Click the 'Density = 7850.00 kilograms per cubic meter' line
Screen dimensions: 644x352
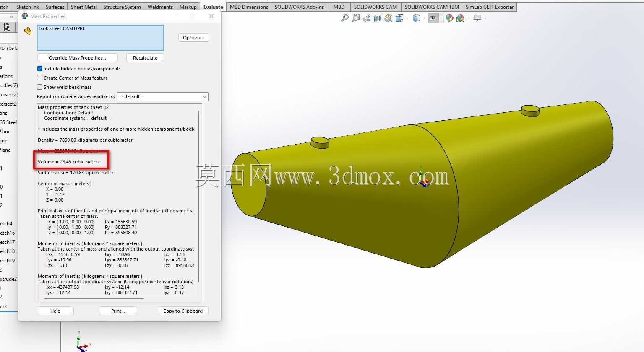(85, 140)
